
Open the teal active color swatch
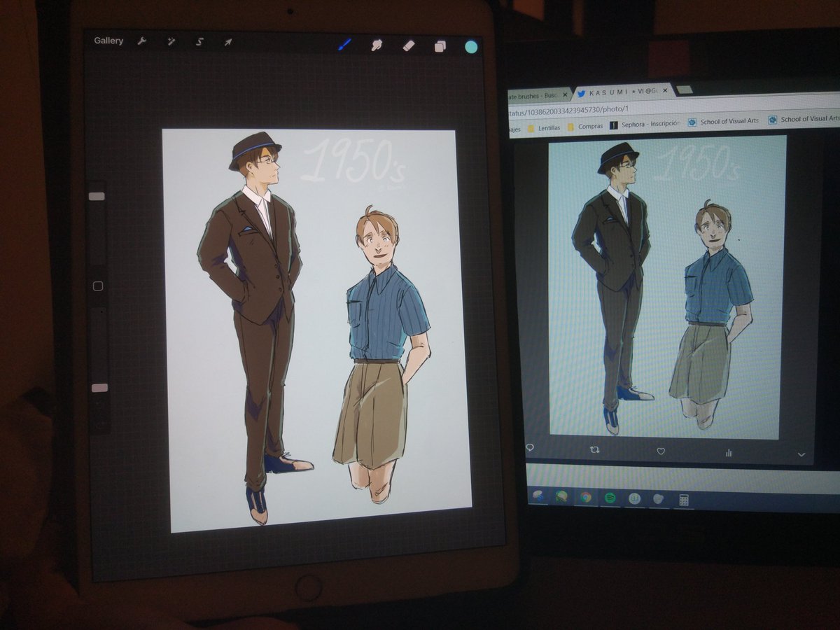471,47
